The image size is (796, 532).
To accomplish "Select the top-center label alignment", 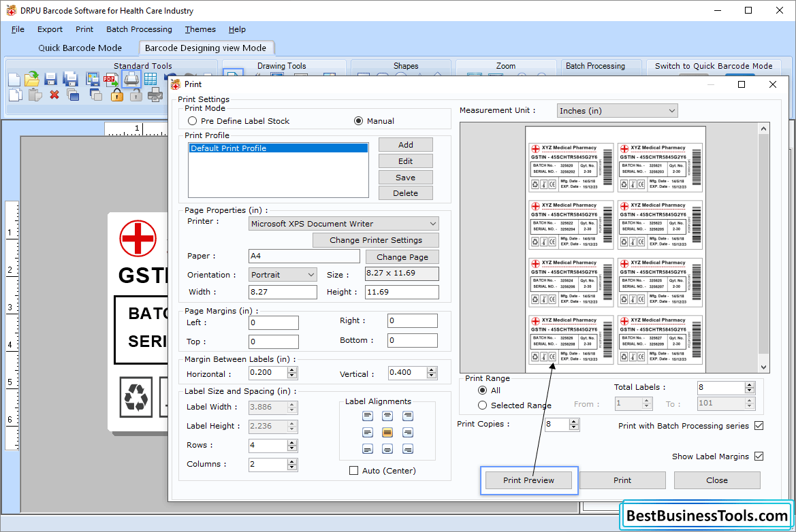I will tap(387, 416).
